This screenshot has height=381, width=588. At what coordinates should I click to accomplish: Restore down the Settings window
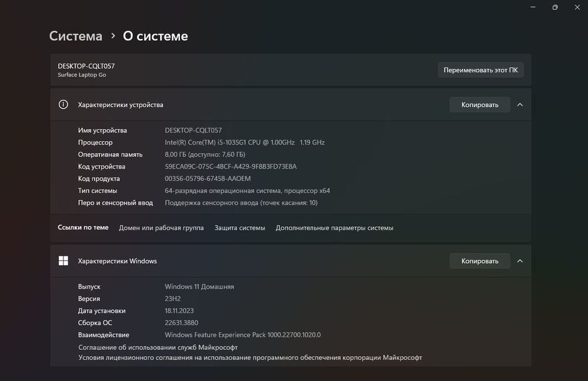coord(554,7)
